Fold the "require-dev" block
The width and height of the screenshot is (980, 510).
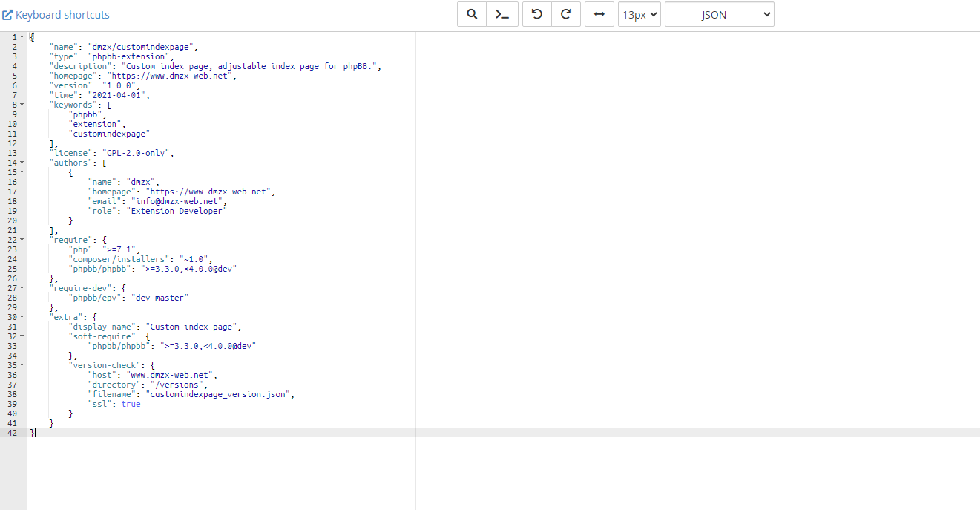22,288
